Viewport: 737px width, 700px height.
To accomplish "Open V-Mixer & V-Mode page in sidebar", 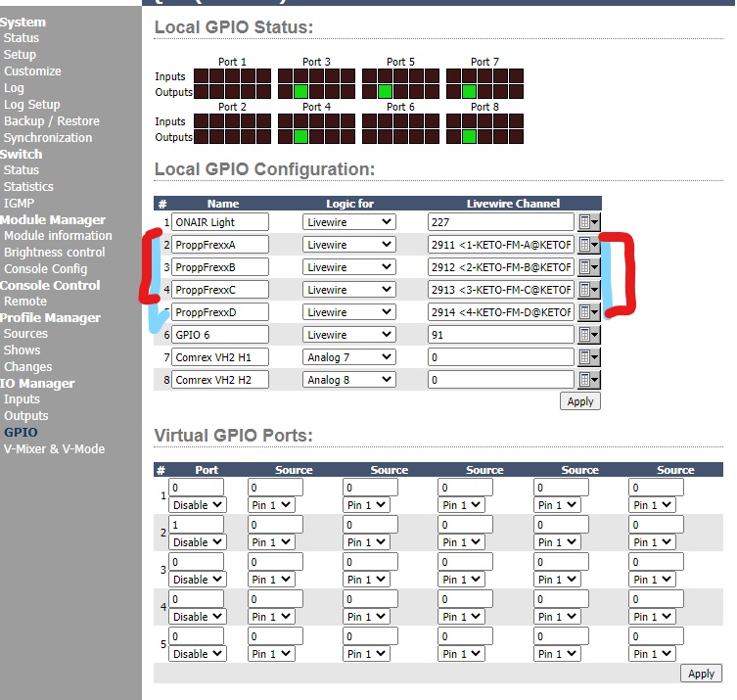I will [x=54, y=449].
